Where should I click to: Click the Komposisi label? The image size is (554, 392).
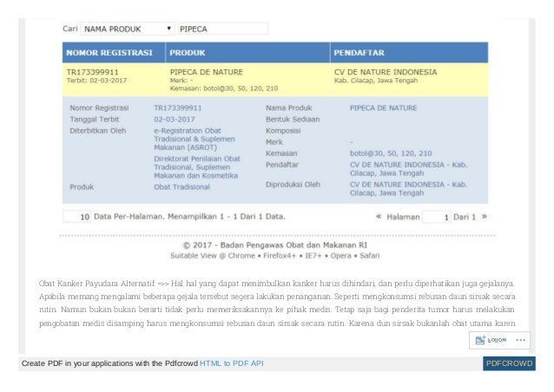tap(283, 131)
